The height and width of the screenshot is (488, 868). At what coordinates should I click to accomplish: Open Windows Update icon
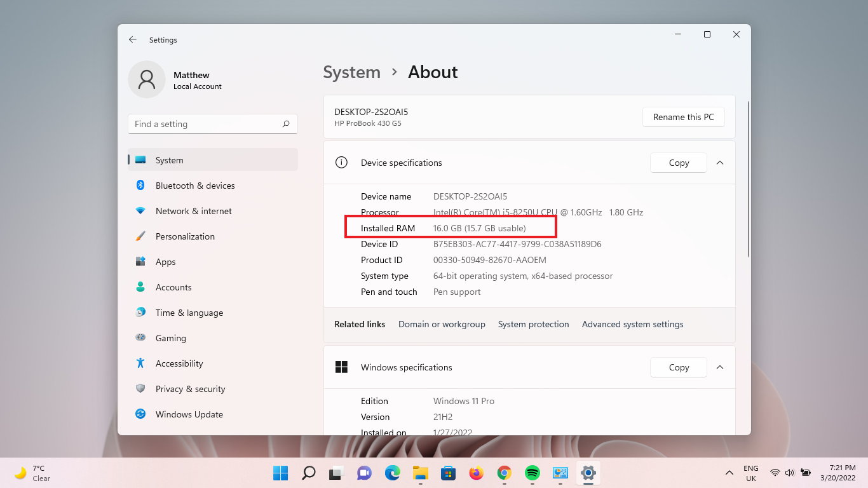click(140, 414)
